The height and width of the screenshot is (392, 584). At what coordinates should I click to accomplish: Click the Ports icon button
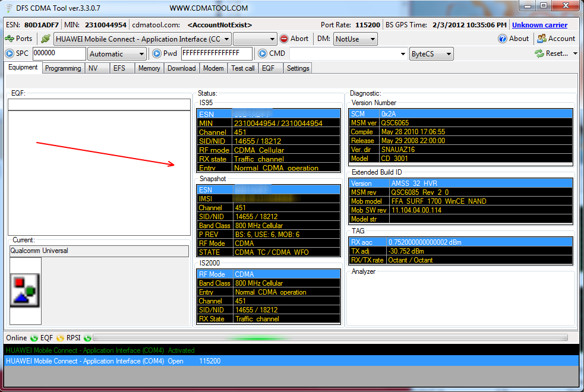tap(10, 39)
